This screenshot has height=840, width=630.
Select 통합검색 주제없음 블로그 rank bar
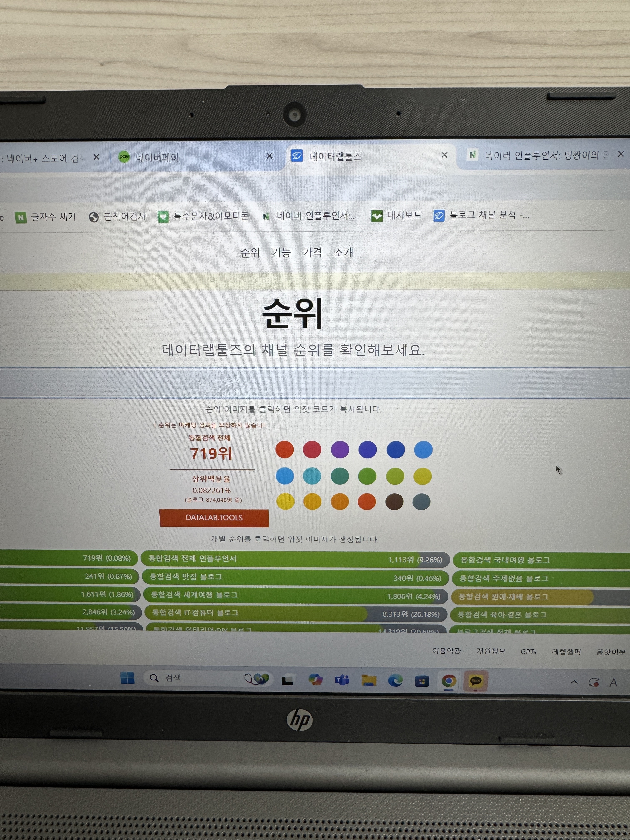[x=541, y=579]
